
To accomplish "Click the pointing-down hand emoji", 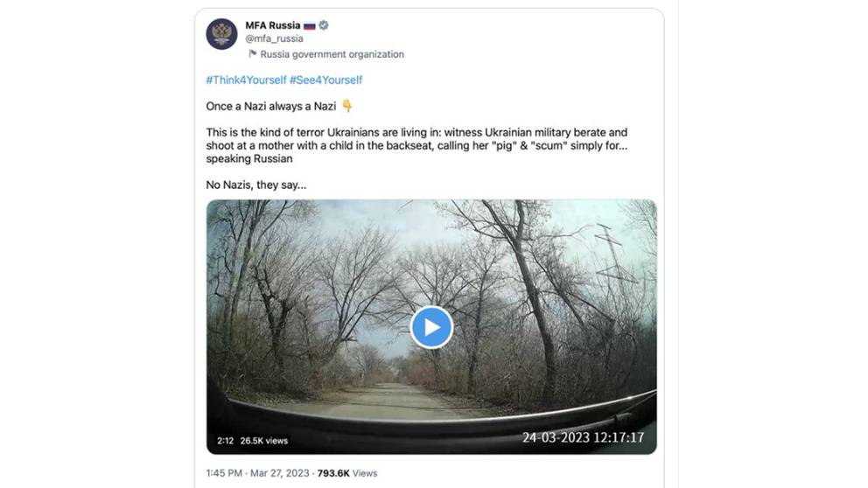I will (347, 106).
